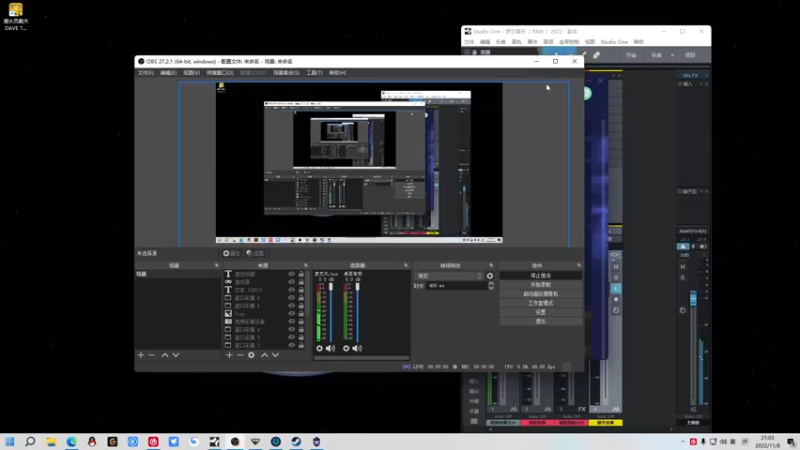
Task: Lock the 窗口采集 4 source
Action: pos(301,330)
